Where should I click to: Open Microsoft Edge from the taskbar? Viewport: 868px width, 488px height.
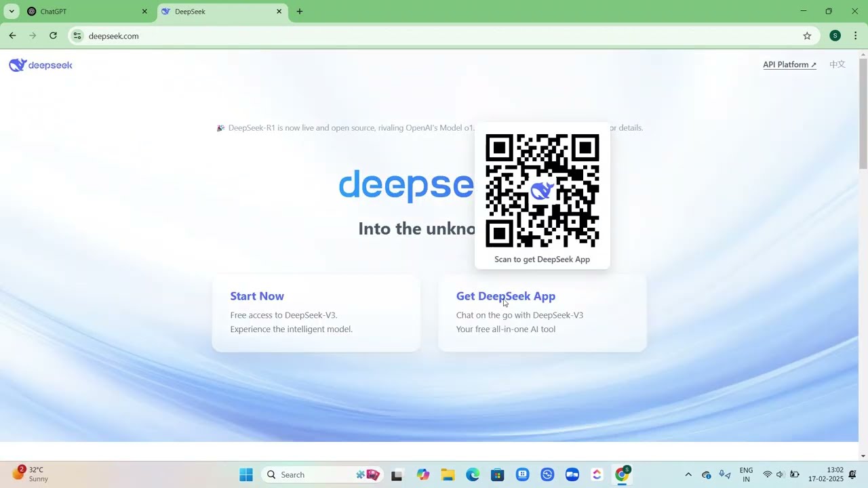[473, 474]
